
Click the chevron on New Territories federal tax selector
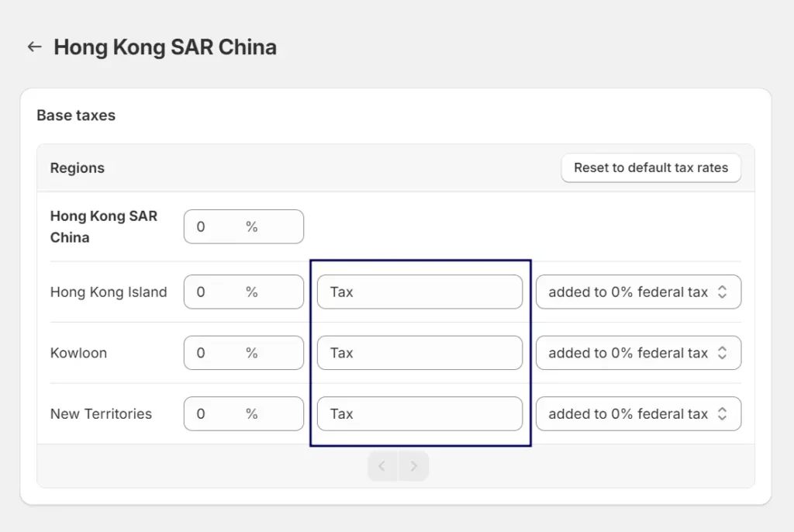pyautogui.click(x=725, y=413)
